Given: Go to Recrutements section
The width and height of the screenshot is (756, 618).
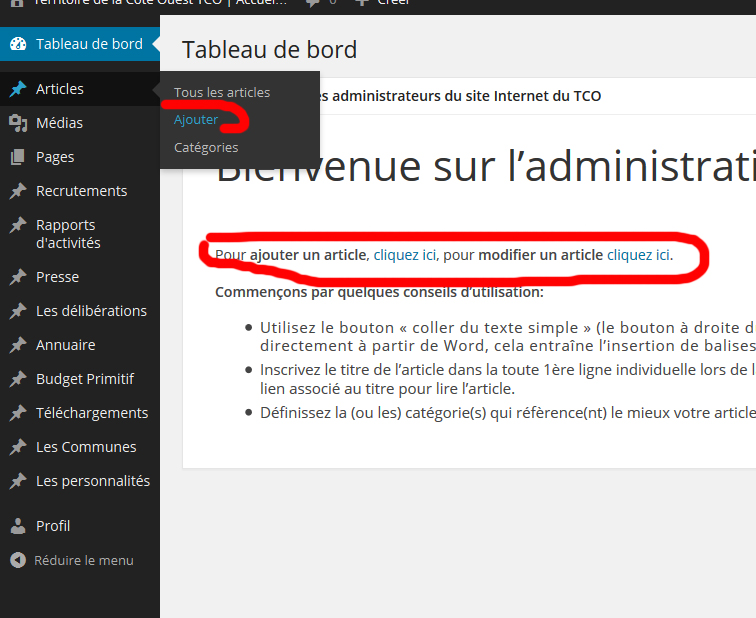Looking at the screenshot, I should pos(80,191).
